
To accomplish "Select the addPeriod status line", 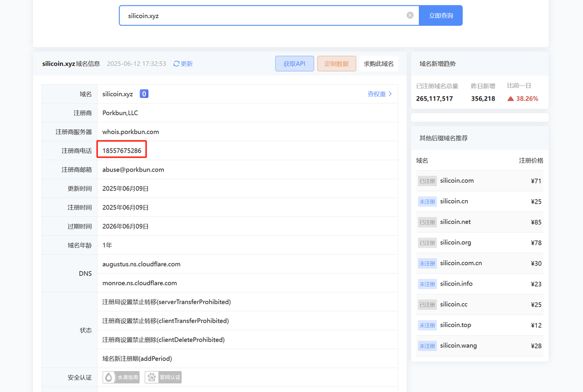I will point(137,359).
